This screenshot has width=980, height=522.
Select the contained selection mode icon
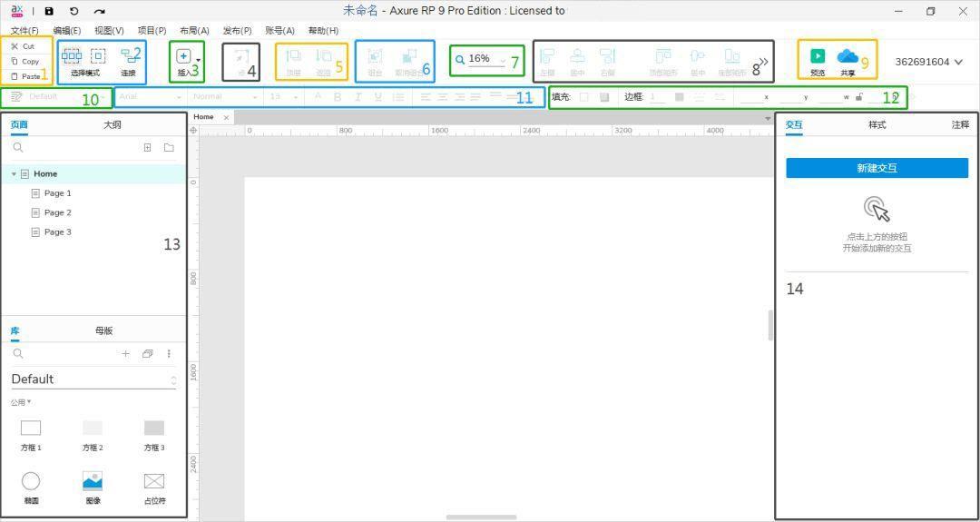(x=98, y=55)
